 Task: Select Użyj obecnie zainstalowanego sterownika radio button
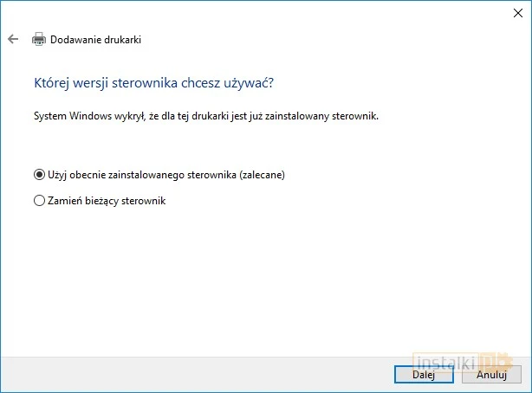38,174
